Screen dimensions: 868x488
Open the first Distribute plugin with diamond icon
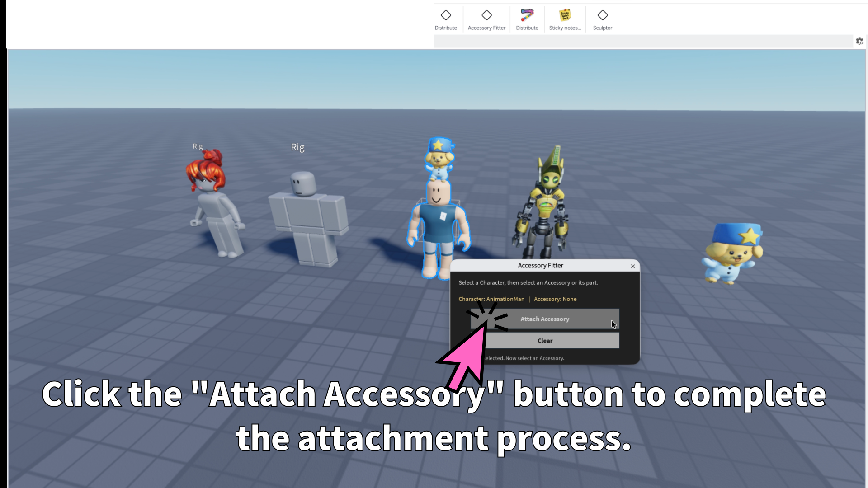pos(446,20)
